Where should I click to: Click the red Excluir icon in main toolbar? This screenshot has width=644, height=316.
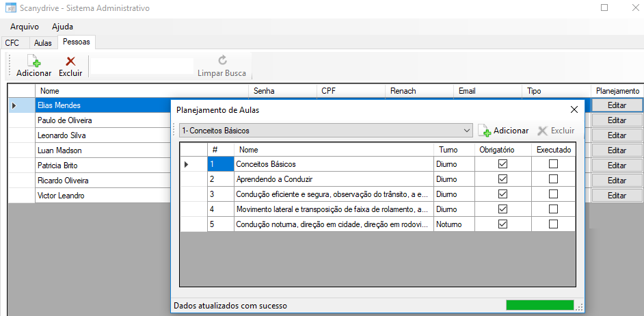click(70, 62)
